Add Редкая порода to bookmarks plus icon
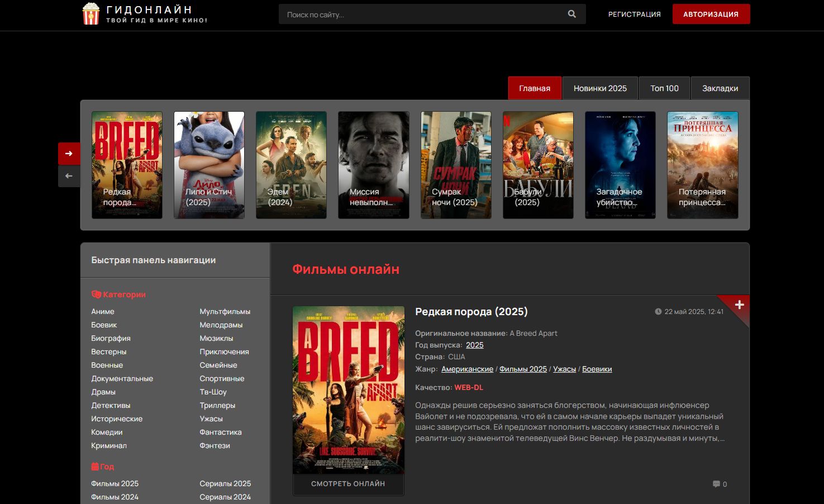 point(739,305)
